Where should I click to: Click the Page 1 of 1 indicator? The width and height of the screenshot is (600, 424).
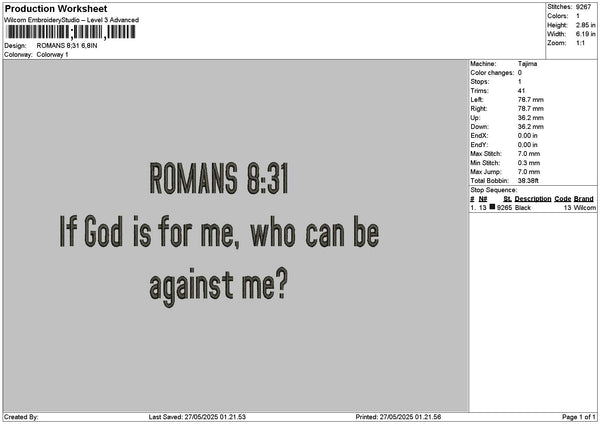[x=579, y=417]
